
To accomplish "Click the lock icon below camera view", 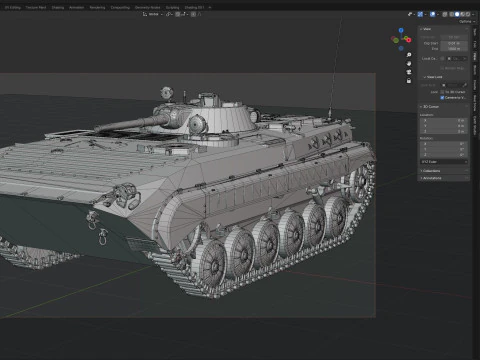I will pyautogui.click(x=409, y=81).
